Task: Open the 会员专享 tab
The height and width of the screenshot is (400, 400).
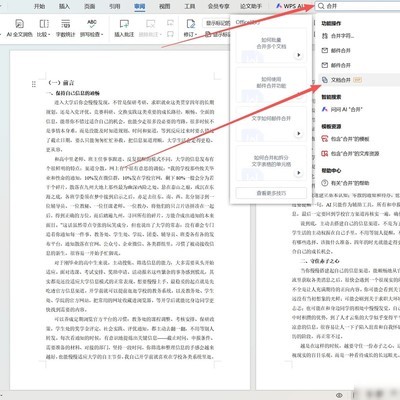Action: point(219,6)
